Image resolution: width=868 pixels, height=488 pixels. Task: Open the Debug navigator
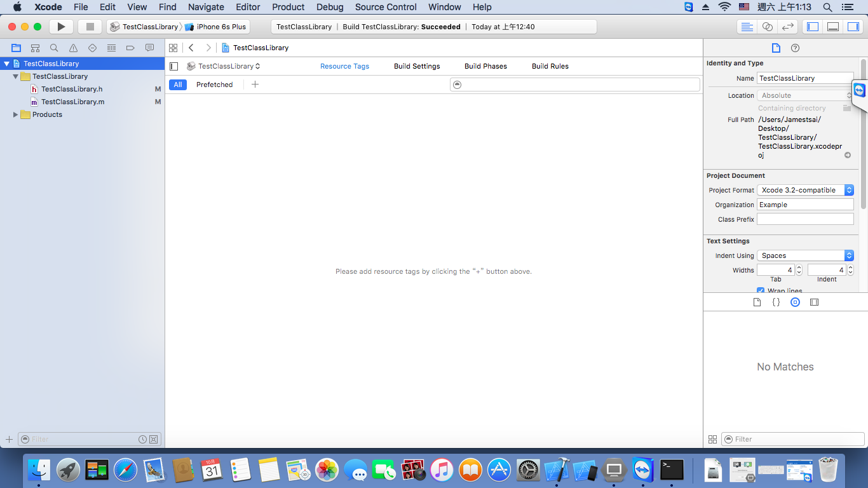tap(111, 48)
